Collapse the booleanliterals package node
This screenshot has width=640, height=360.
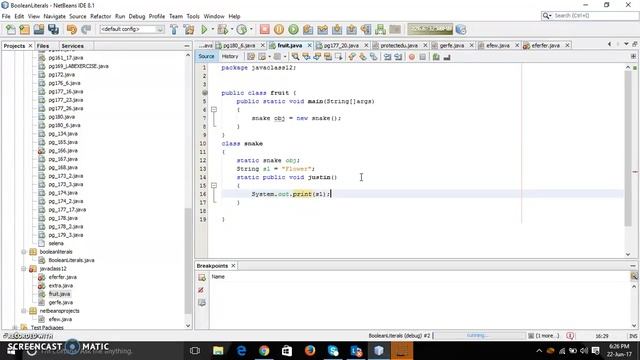[x=24, y=252]
